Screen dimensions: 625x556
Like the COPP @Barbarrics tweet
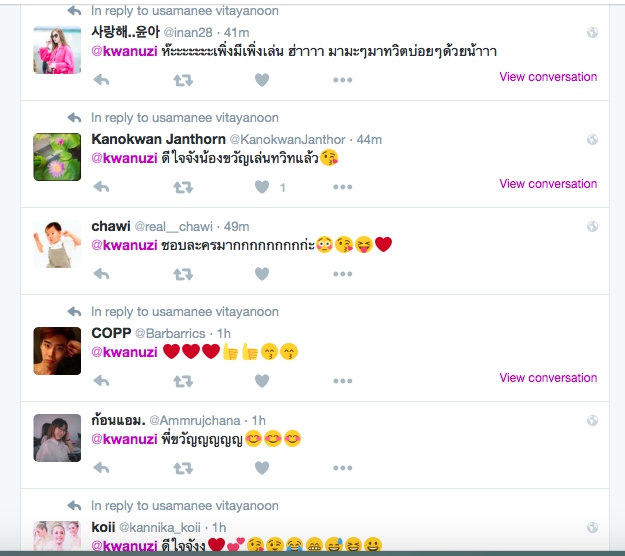(x=262, y=381)
